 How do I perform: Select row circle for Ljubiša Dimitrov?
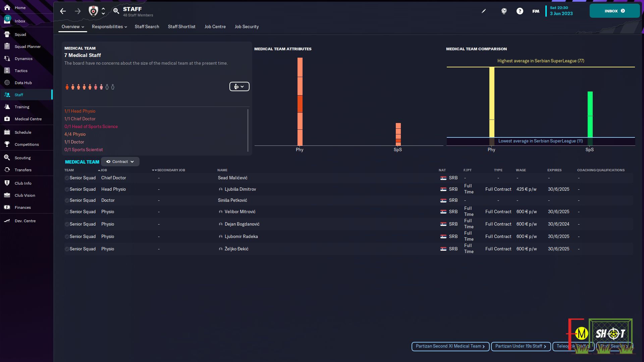[x=67, y=189]
